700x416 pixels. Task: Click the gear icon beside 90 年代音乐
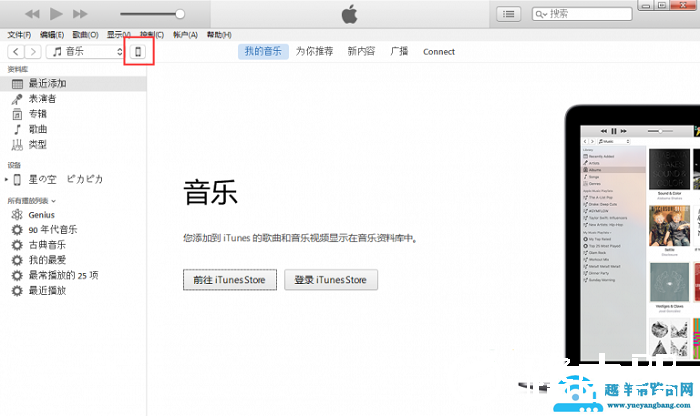17,230
